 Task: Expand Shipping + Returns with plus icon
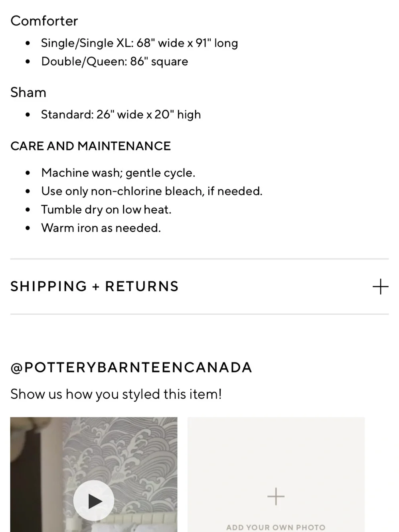[x=380, y=287]
